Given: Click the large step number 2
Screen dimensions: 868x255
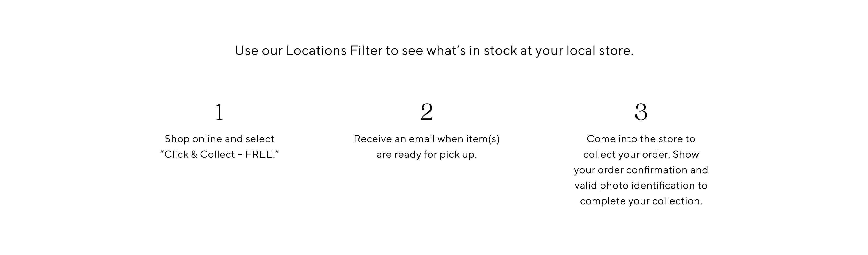Looking at the screenshot, I should click(x=427, y=112).
